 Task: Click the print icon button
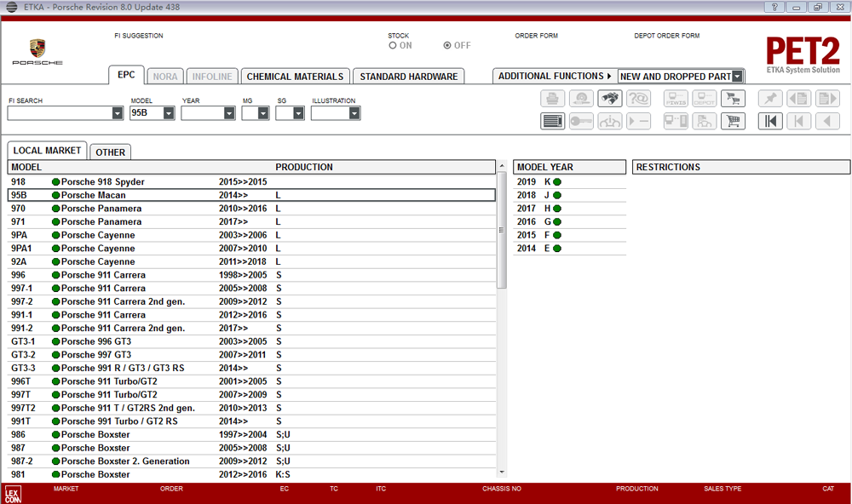(x=553, y=99)
